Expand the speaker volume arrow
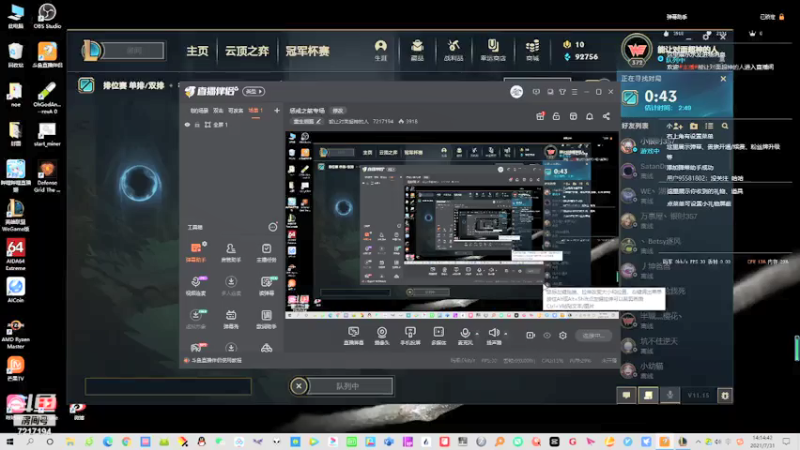Screen dimensions: 800x450 click(x=506, y=334)
